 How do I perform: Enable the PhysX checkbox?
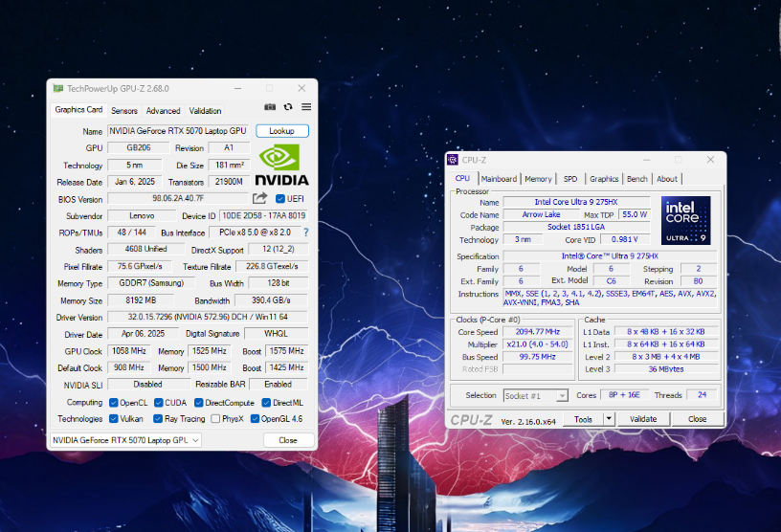215,418
